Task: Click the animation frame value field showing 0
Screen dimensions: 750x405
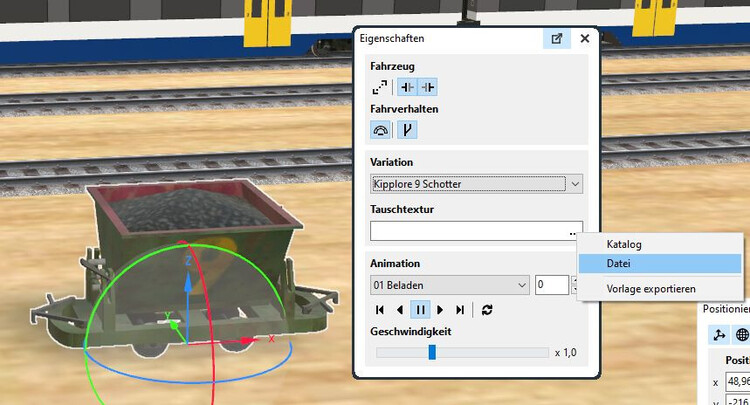Action: [551, 285]
